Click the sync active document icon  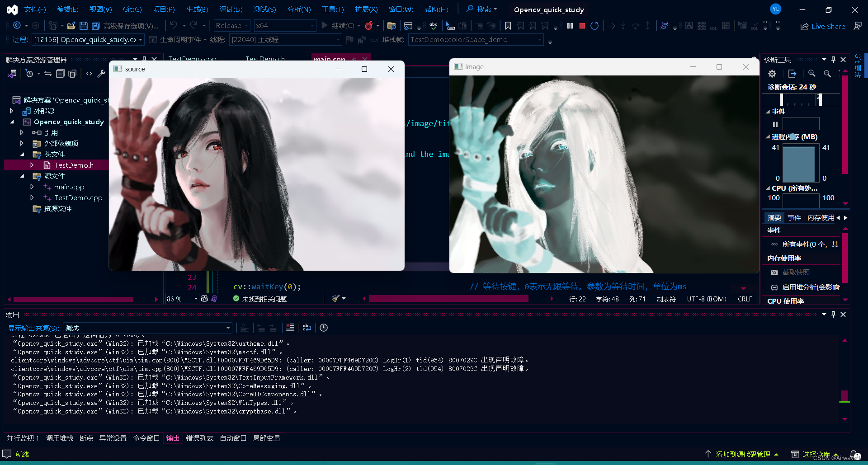pyautogui.click(x=48, y=73)
